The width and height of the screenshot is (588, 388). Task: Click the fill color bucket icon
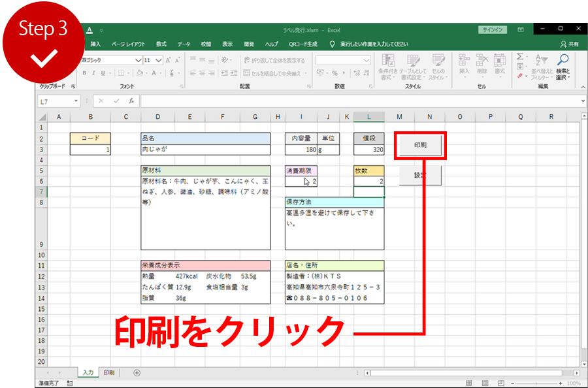click(140, 73)
